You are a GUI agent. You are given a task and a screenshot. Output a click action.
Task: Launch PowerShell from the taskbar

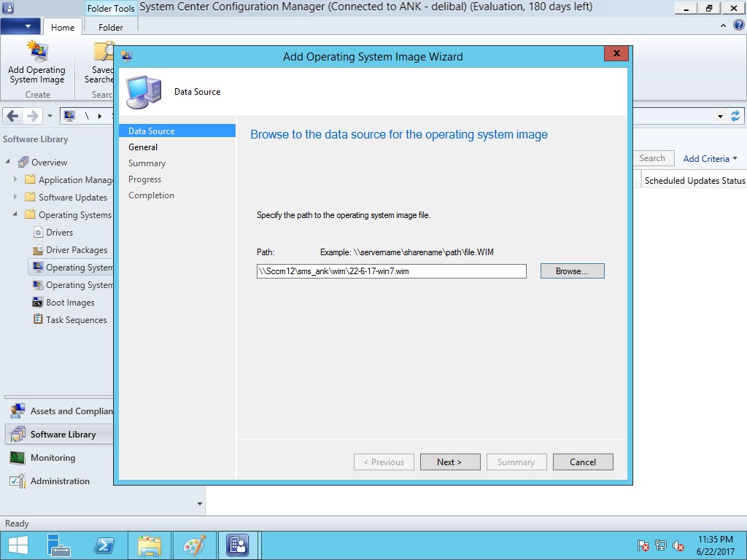point(104,545)
